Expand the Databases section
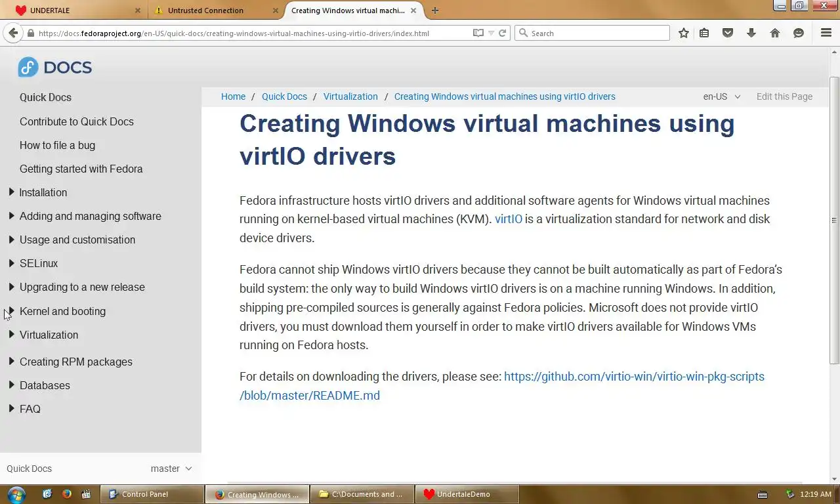This screenshot has height=504, width=840. tap(11, 385)
